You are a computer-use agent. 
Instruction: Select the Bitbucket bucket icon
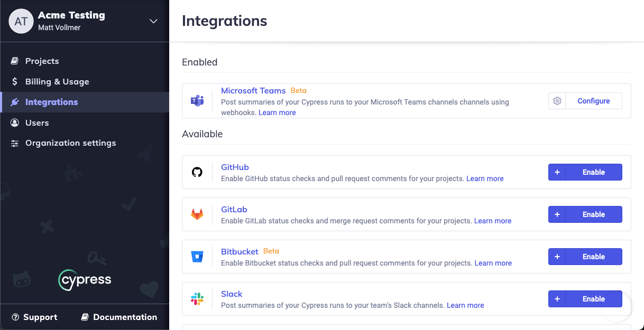(x=197, y=257)
